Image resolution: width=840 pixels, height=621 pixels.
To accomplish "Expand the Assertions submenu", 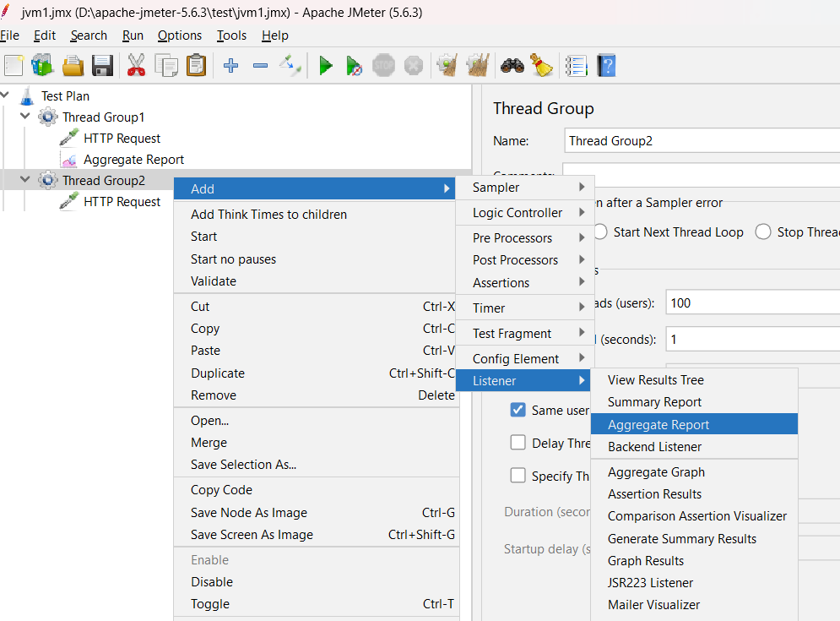I will coord(524,282).
